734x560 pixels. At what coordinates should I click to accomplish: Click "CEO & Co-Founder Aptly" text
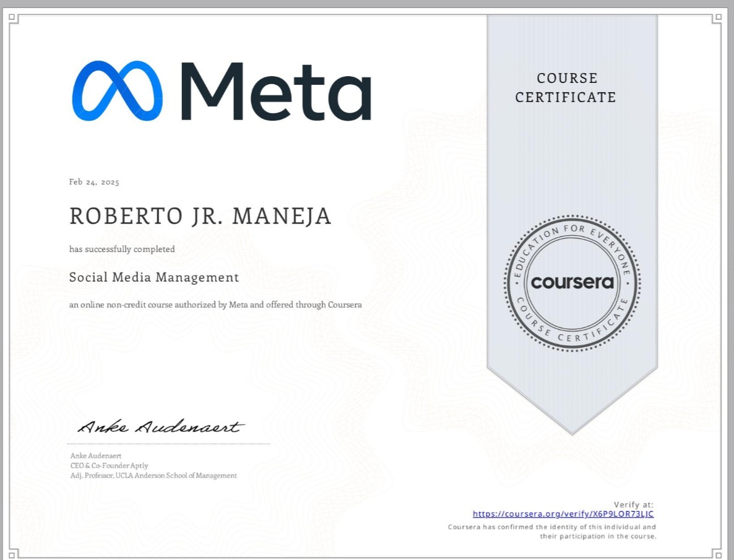click(x=109, y=465)
